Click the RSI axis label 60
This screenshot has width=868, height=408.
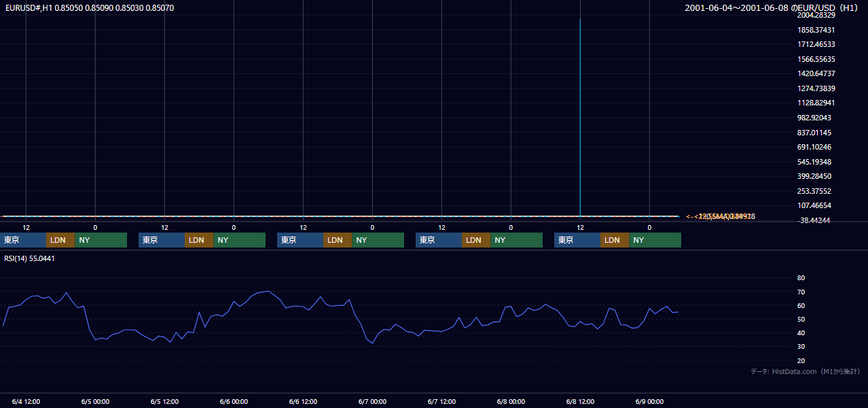click(801, 305)
